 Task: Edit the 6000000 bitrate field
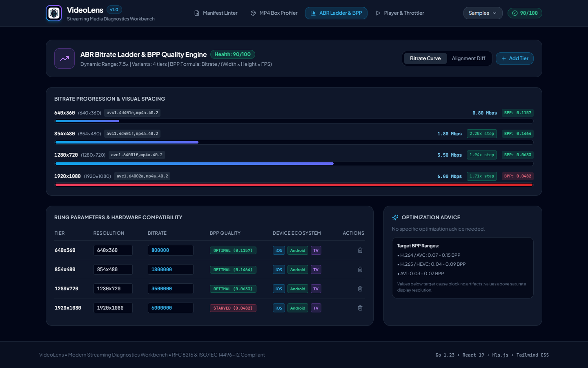click(171, 308)
